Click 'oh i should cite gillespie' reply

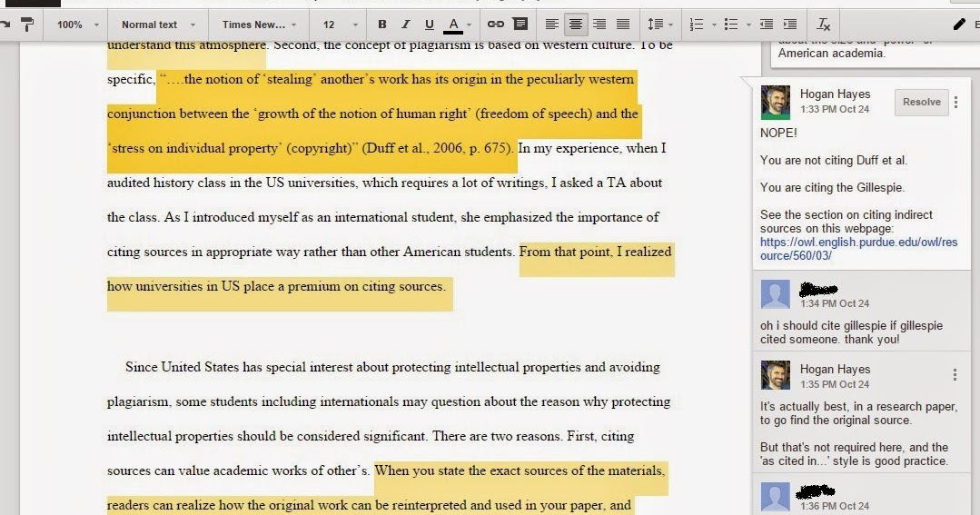[x=851, y=332]
